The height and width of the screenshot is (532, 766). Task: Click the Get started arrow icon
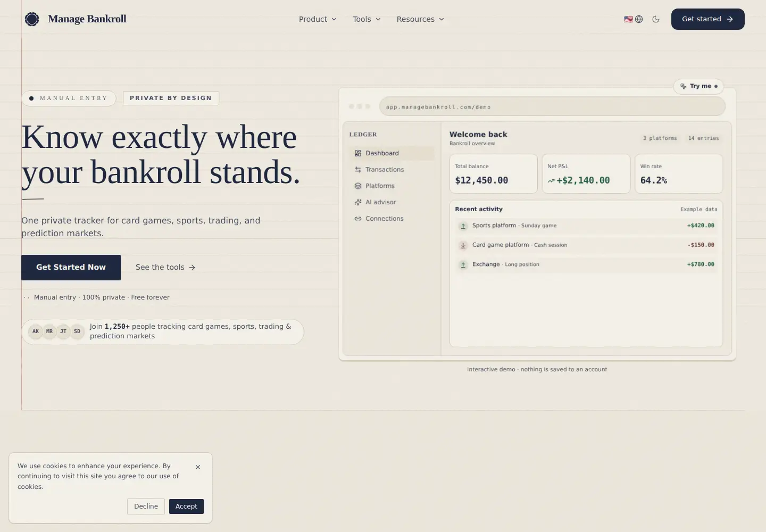730,19
